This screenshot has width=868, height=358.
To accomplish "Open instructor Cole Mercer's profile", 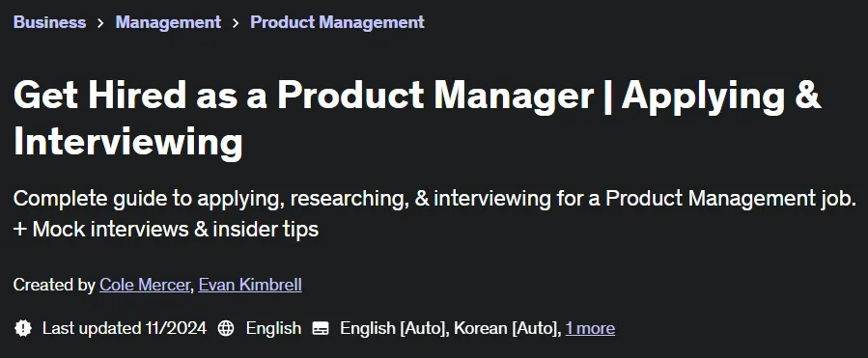I will pyautogui.click(x=145, y=285).
